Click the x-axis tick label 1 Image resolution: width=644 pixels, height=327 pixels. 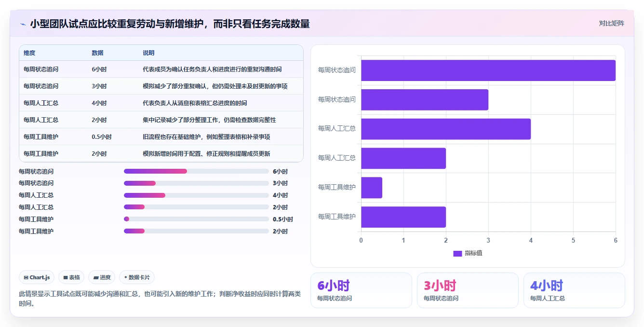(403, 240)
